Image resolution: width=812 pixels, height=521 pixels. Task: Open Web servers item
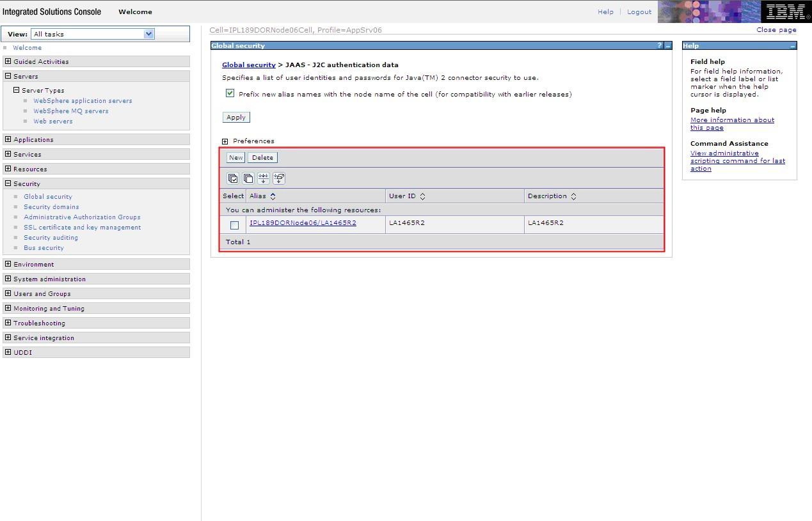(x=53, y=121)
